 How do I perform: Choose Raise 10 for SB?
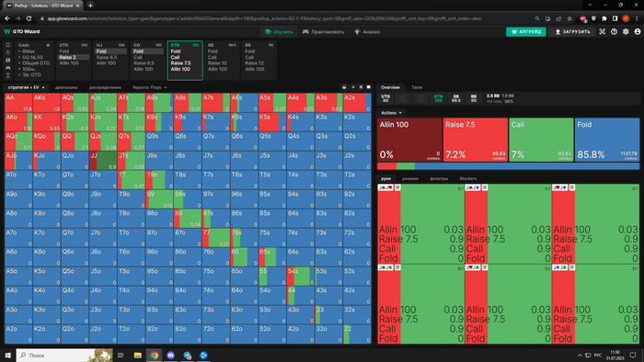coord(217,63)
